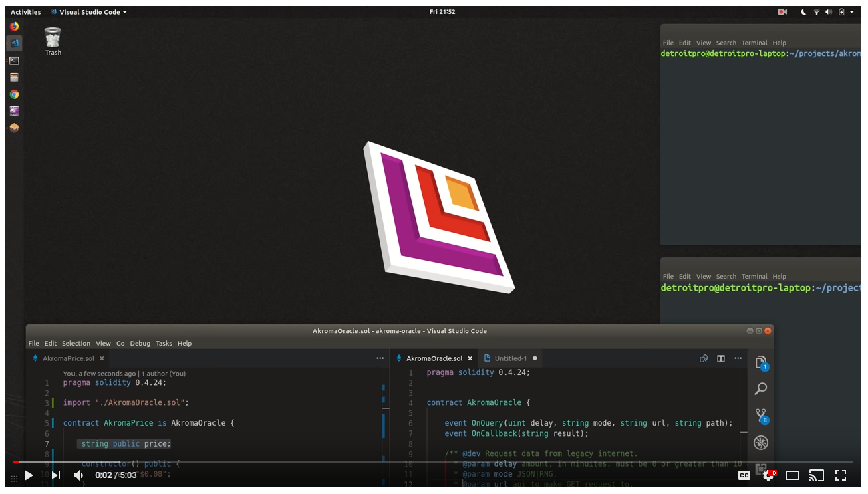Open Files manager from the dock
The image size is (868, 494).
14,78
